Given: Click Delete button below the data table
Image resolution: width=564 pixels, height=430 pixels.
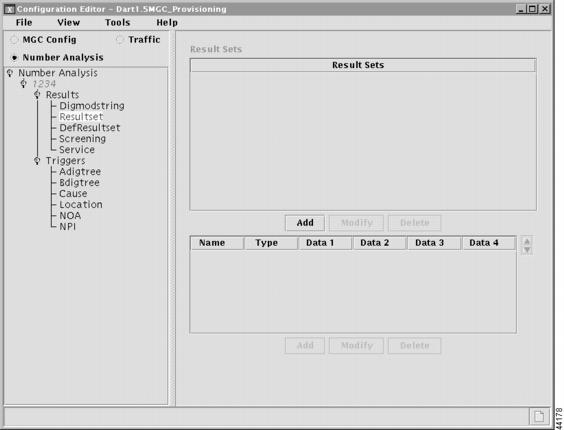Looking at the screenshot, I should click(414, 345).
